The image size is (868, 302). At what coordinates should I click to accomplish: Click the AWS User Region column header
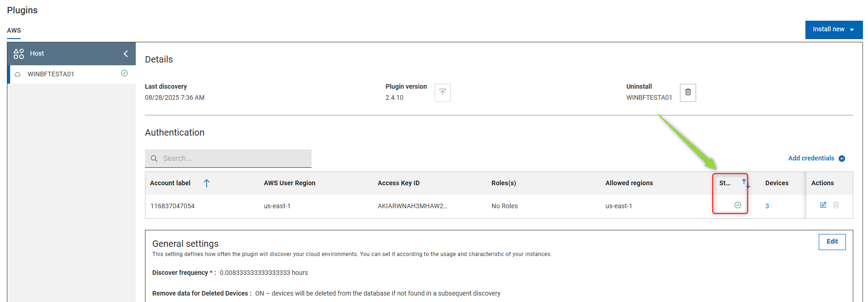click(289, 183)
